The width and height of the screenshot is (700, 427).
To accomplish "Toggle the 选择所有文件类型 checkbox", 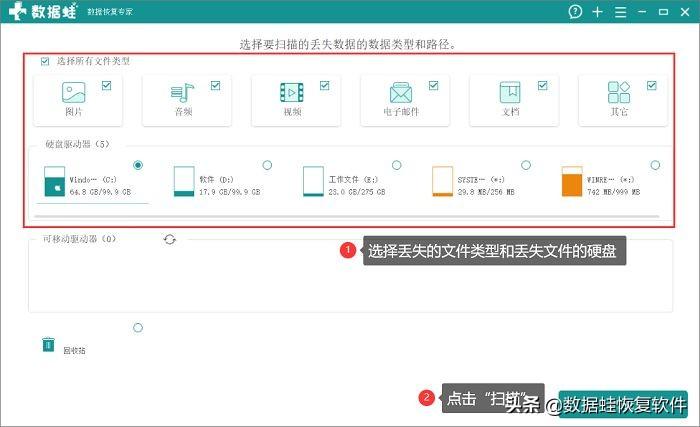I will pyautogui.click(x=45, y=61).
